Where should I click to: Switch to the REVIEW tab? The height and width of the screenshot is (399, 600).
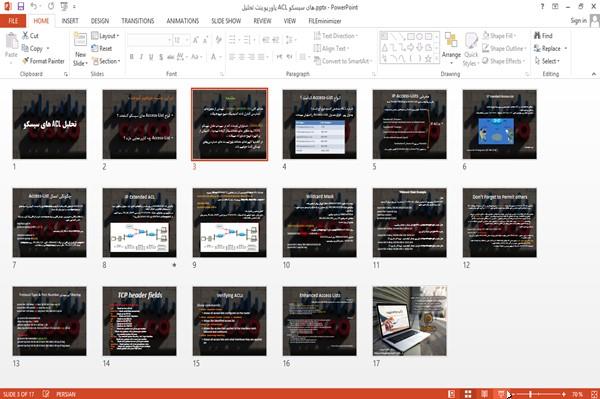coord(262,21)
